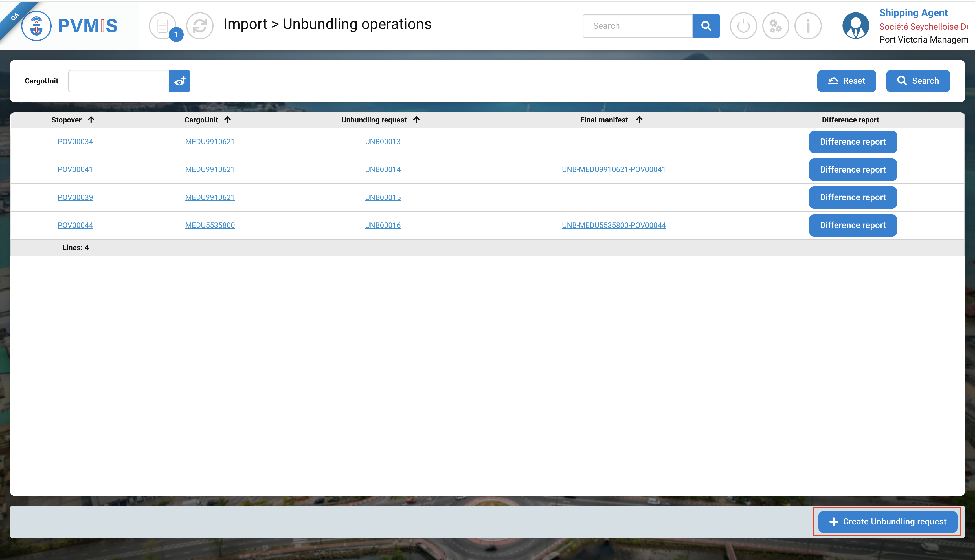975x560 pixels.
Task: Click the power logout icon
Action: pos(743,26)
